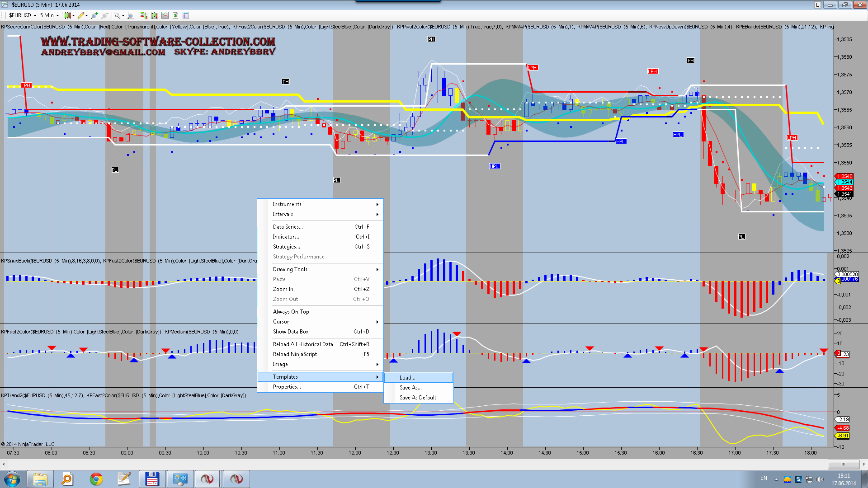Open the Strategies dollar sign icon

point(175,15)
